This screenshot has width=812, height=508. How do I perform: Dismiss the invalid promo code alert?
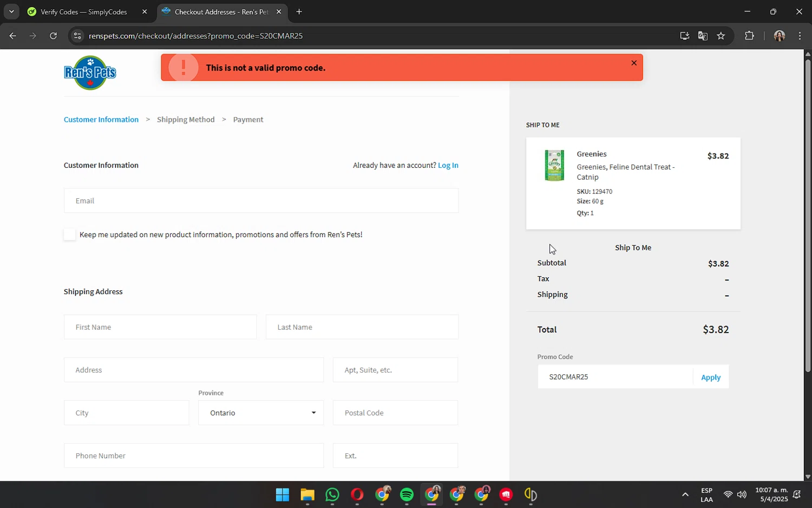click(x=634, y=63)
